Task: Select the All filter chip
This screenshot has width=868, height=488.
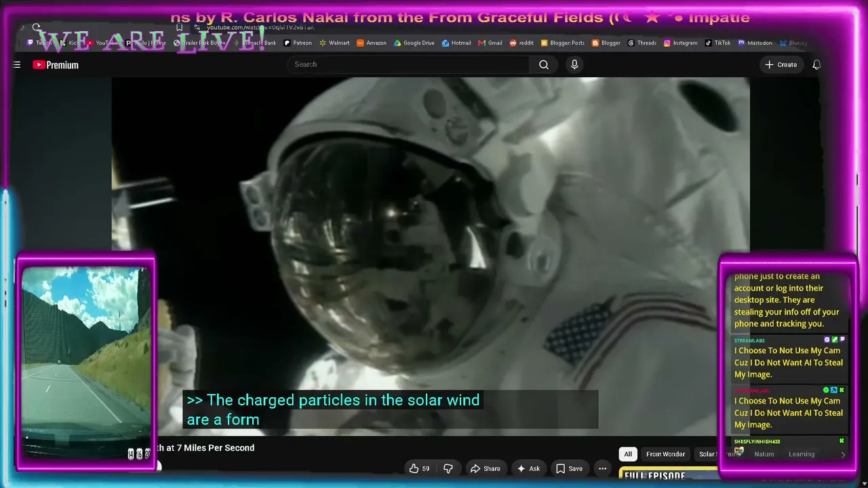Action: tap(628, 454)
